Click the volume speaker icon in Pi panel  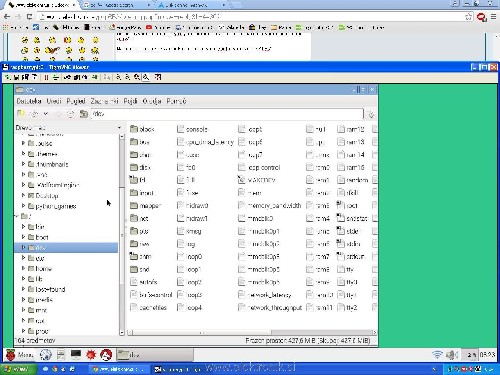(452, 355)
